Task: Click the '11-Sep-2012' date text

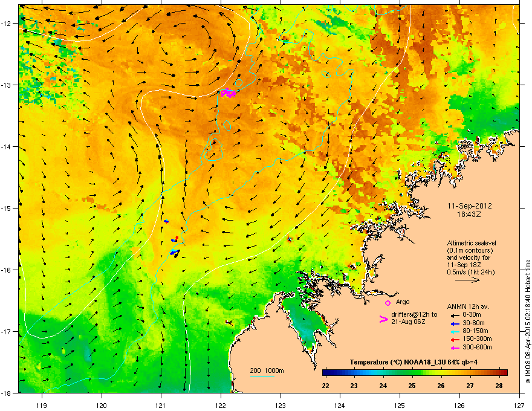Action: tap(470, 206)
